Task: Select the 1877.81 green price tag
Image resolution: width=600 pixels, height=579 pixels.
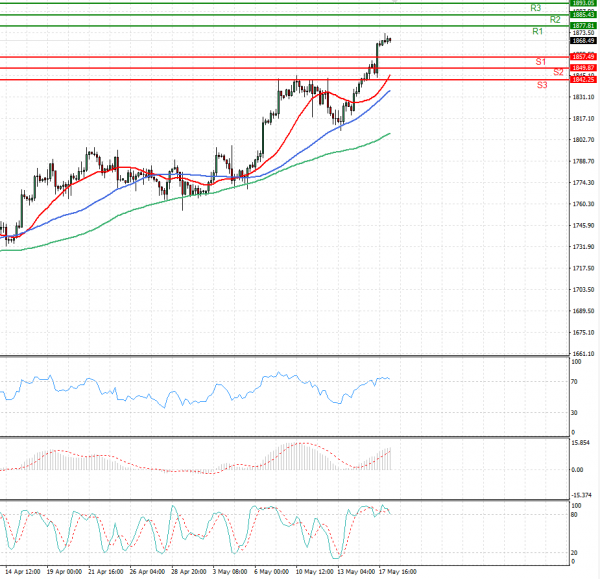Action: tap(583, 26)
